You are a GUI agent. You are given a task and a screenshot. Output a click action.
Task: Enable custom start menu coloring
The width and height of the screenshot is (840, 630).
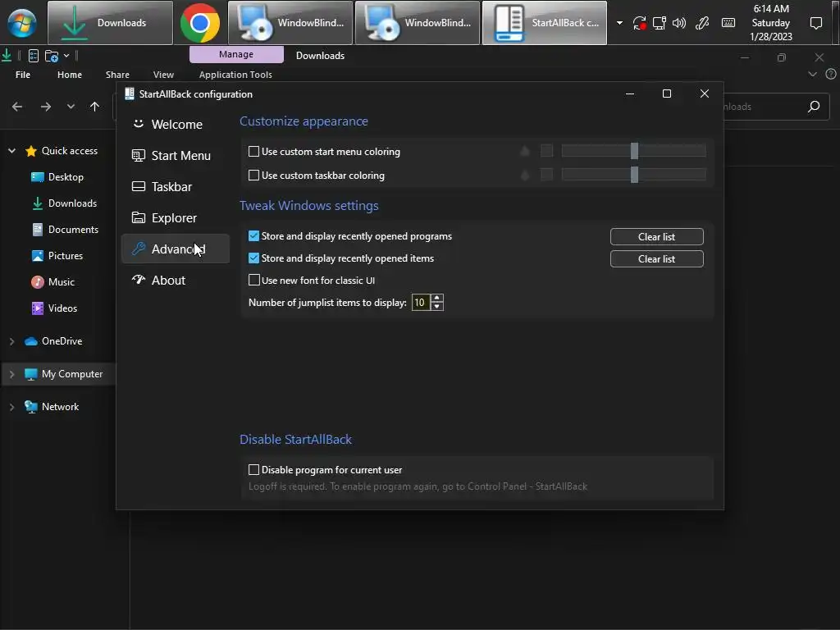(x=254, y=152)
